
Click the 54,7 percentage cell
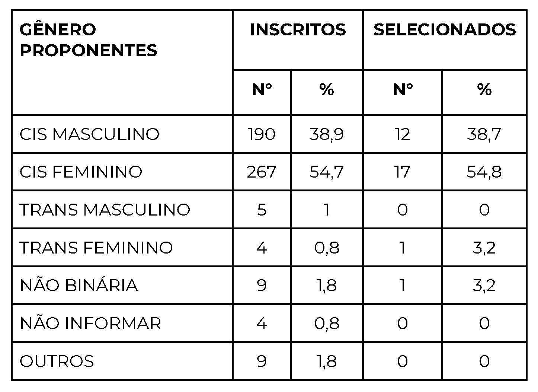tap(326, 172)
